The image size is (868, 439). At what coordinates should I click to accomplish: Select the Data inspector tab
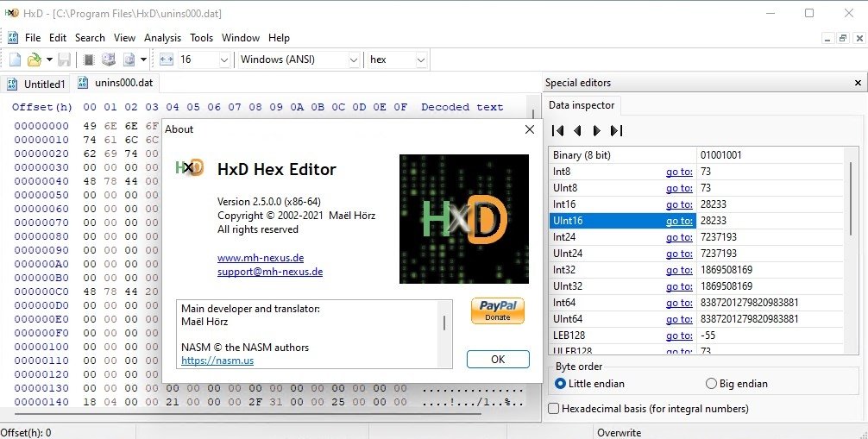[582, 105]
